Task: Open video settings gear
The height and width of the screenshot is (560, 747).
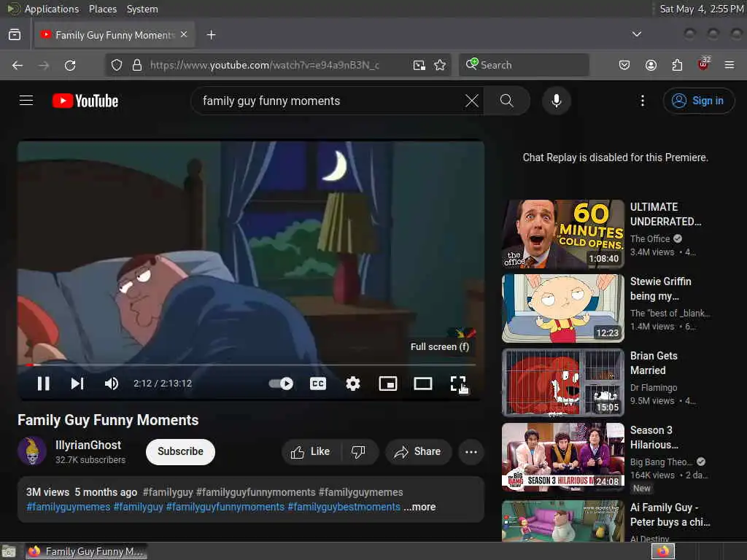Action: tap(353, 384)
